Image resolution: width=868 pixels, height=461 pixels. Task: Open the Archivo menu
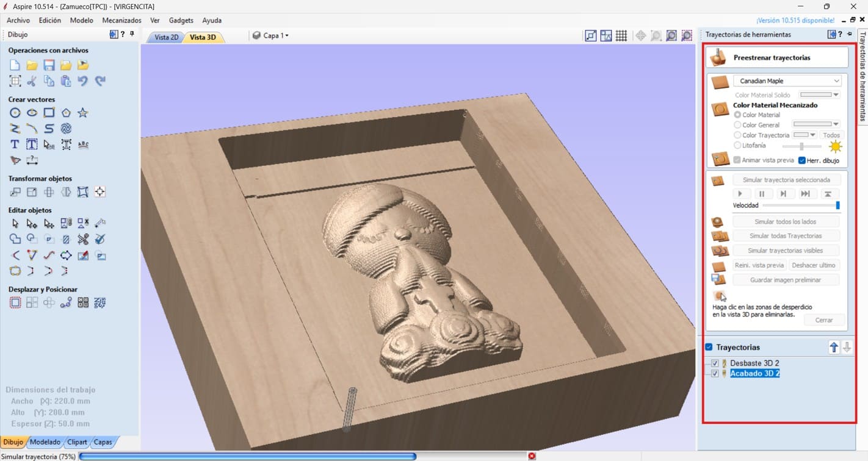[18, 20]
